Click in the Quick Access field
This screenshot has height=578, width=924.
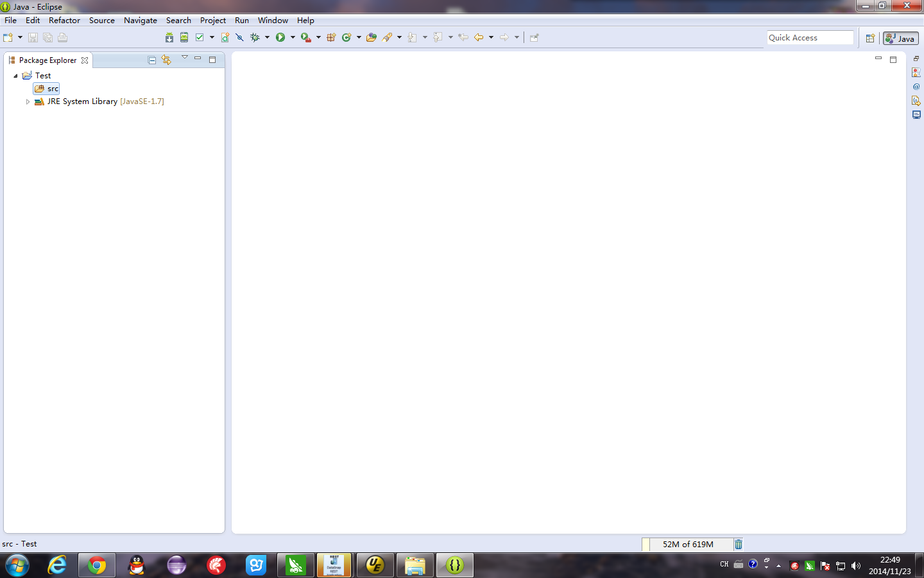(810, 38)
